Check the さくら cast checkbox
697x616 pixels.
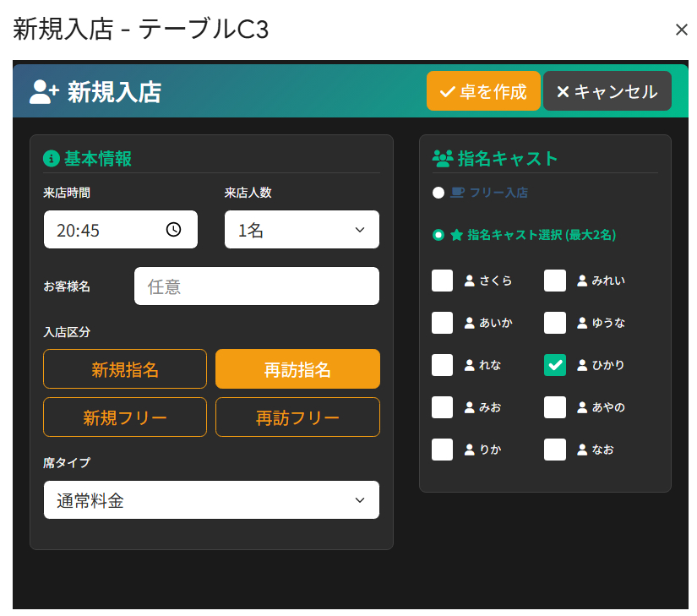coord(443,281)
